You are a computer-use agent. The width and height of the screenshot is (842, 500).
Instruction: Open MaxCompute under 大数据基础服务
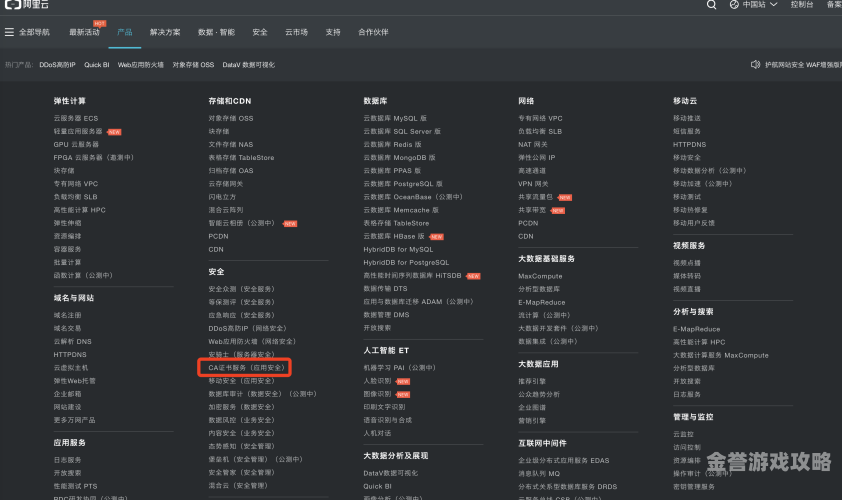click(x=540, y=276)
